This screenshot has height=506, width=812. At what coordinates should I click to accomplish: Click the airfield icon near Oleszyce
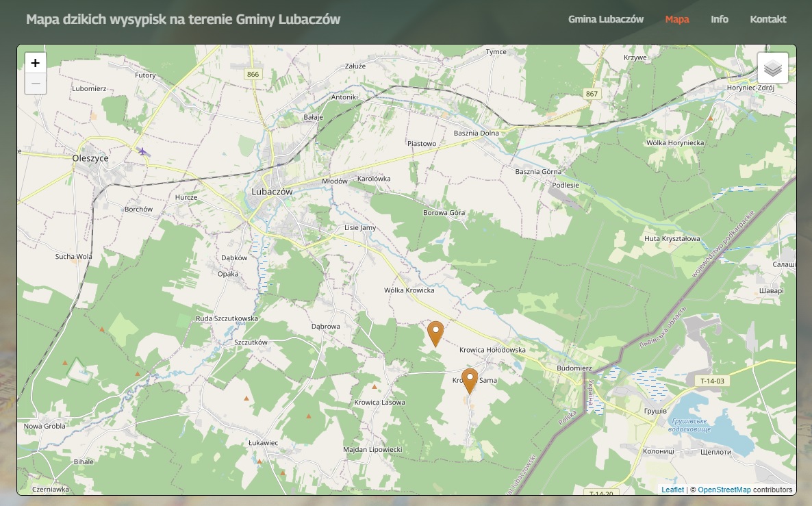point(142,151)
